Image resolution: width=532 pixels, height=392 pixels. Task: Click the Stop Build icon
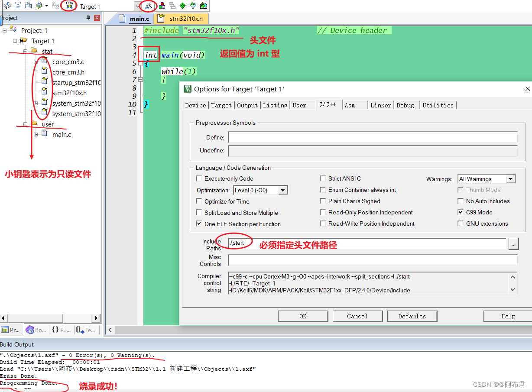click(55, 6)
